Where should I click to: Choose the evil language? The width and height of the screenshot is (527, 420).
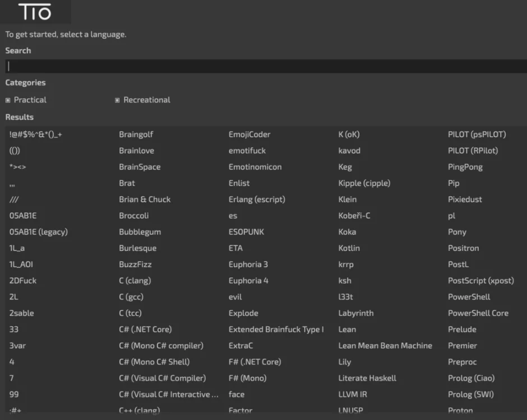(x=235, y=297)
